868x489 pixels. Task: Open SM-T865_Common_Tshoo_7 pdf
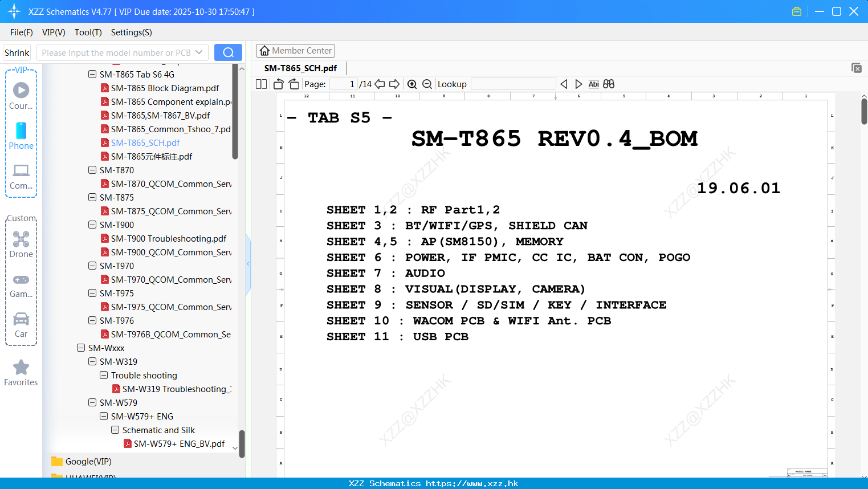click(x=165, y=129)
